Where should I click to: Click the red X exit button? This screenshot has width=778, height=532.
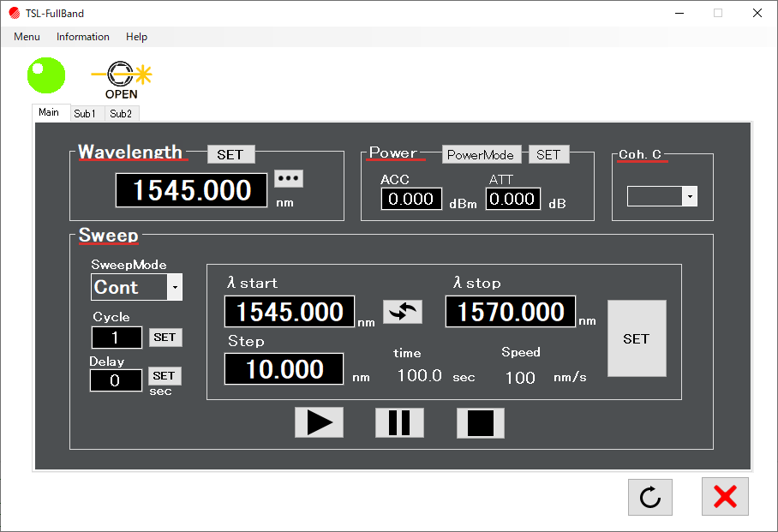point(725,497)
